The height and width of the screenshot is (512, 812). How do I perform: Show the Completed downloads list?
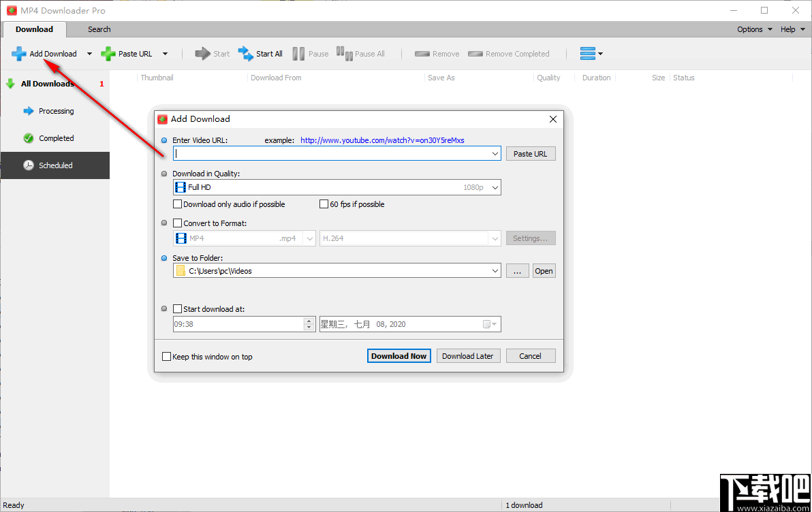[55, 138]
